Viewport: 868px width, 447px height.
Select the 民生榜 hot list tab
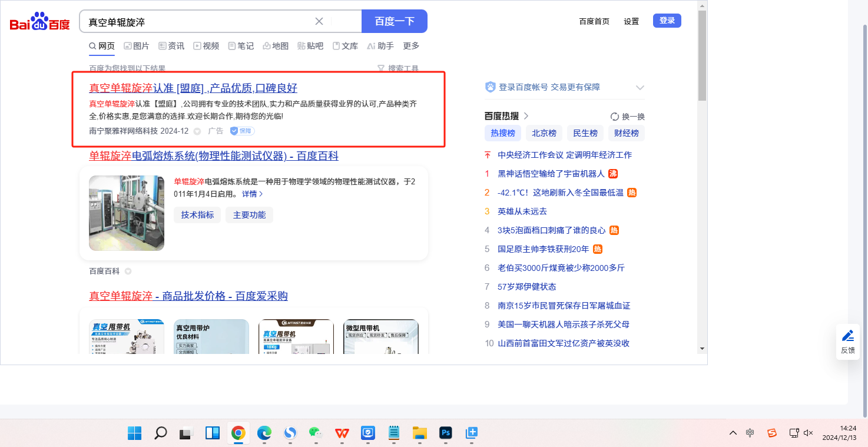coord(585,133)
